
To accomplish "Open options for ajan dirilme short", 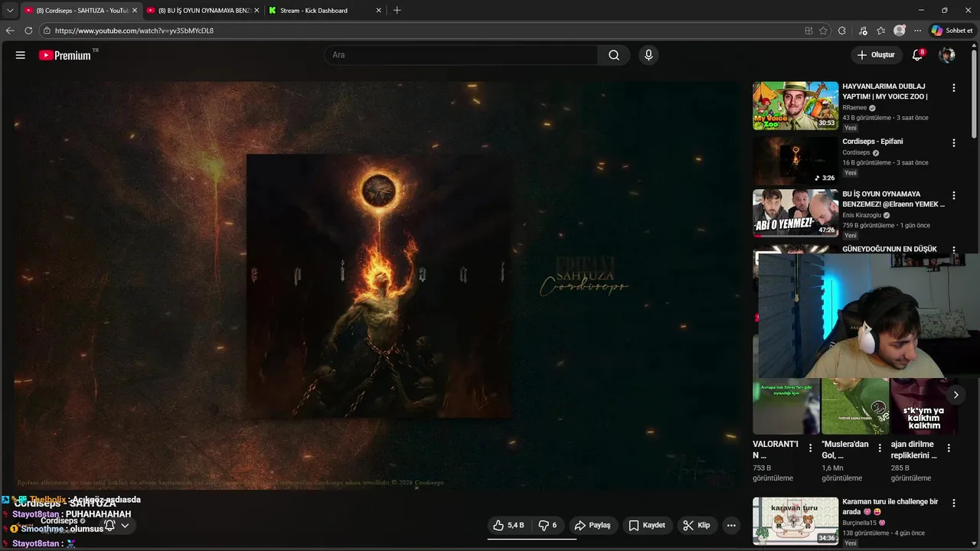I will point(949,448).
